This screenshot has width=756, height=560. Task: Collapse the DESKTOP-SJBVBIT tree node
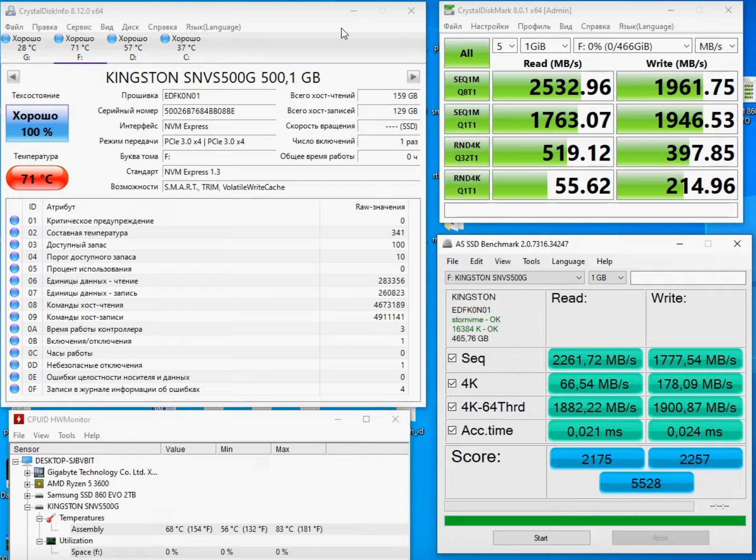(x=16, y=461)
